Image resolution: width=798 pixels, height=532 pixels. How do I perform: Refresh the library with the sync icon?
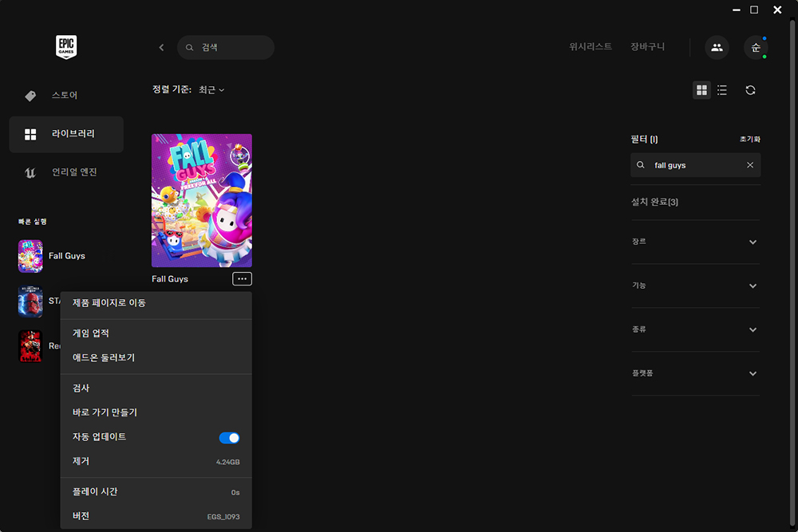tap(750, 90)
